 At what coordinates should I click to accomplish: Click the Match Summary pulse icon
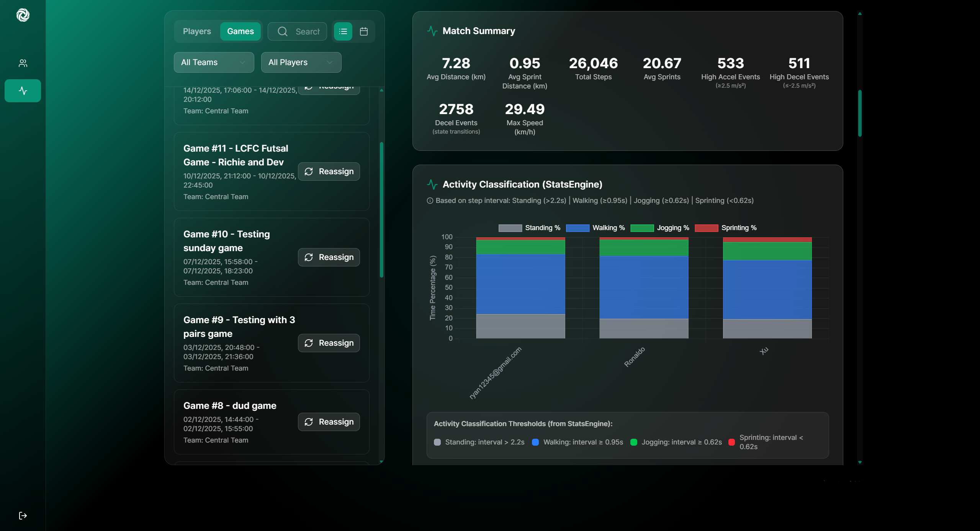click(x=432, y=31)
